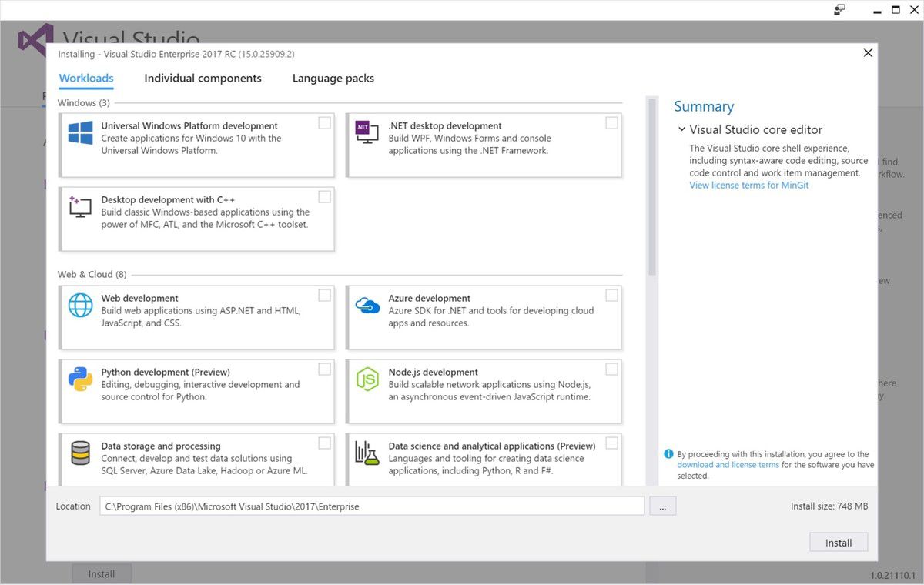The height and width of the screenshot is (585, 924).
Task: Check Node.js development workload
Action: (611, 369)
